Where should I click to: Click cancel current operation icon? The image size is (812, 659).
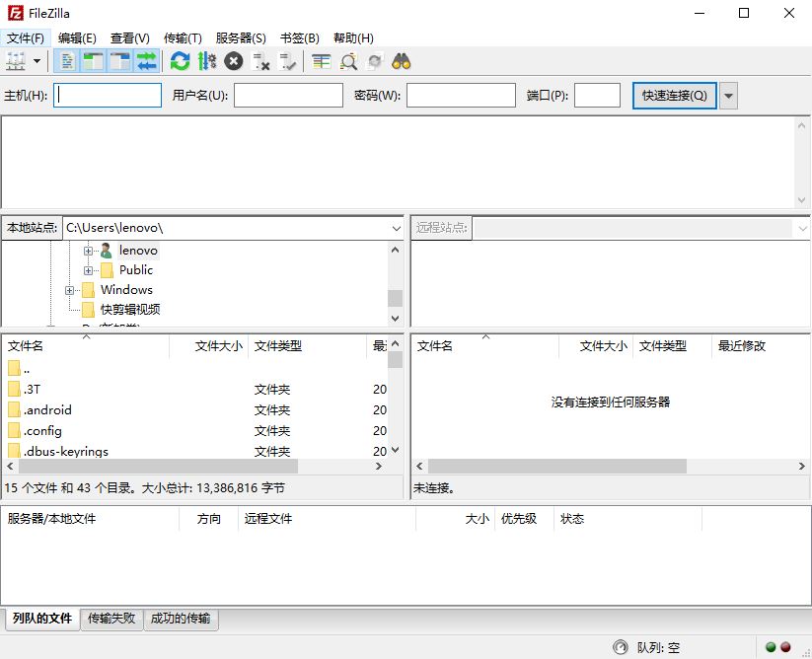pyautogui.click(x=234, y=61)
